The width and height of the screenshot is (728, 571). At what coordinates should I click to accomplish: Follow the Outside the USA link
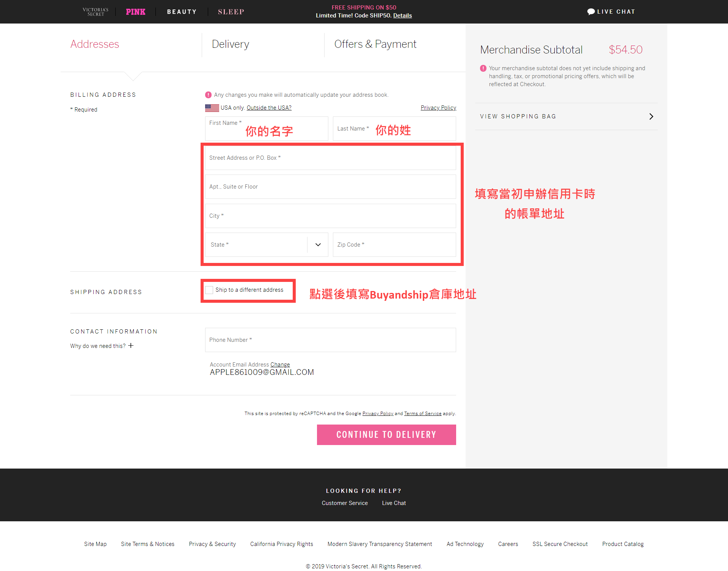click(x=269, y=108)
